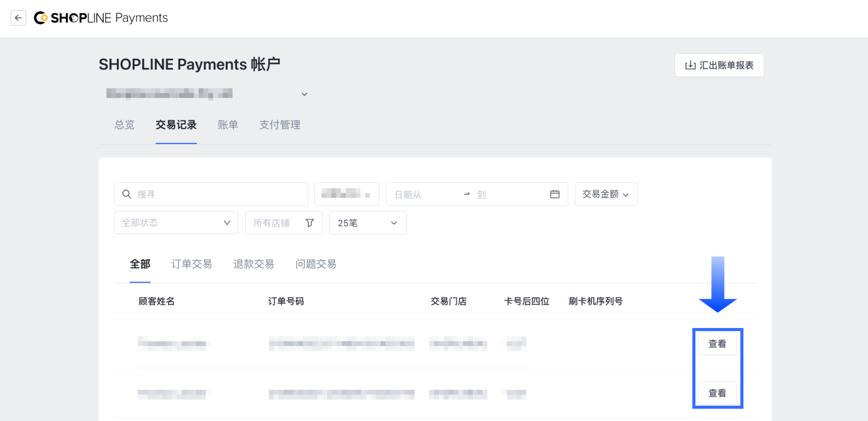Click the export download icon
This screenshot has height=421, width=868.
pyautogui.click(x=690, y=65)
